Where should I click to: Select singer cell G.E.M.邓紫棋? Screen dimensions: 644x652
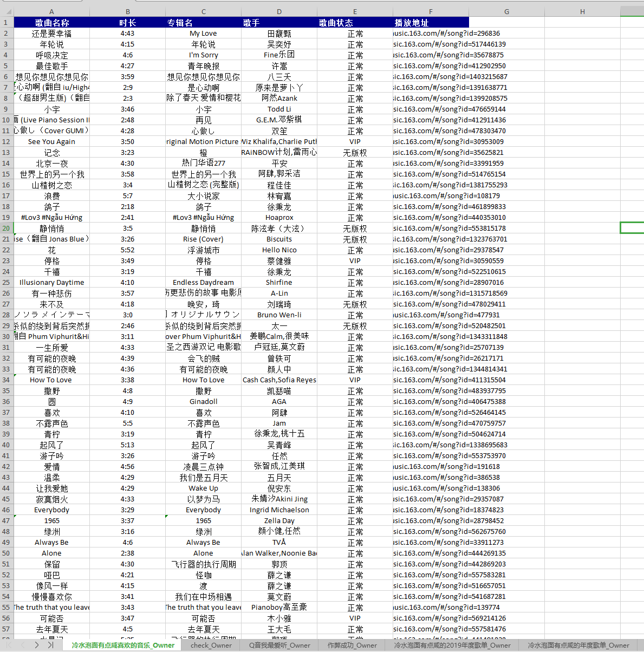(279, 120)
